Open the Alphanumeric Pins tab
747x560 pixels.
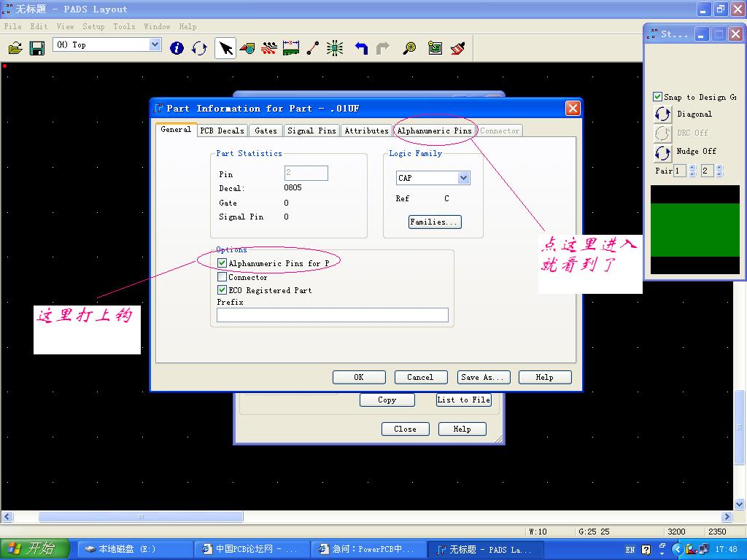point(435,131)
